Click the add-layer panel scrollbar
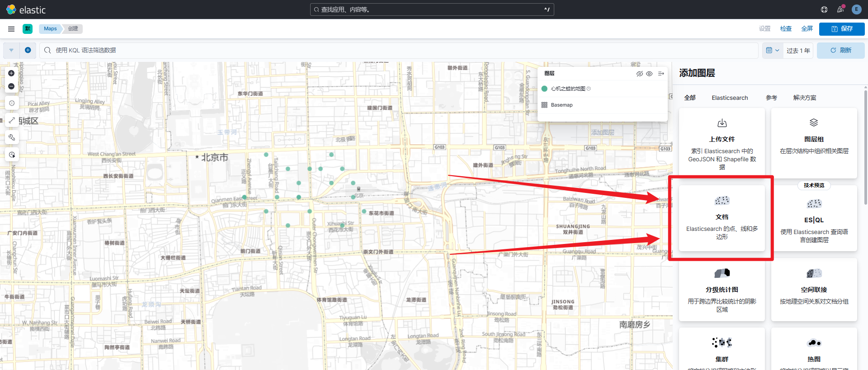 pos(866,147)
